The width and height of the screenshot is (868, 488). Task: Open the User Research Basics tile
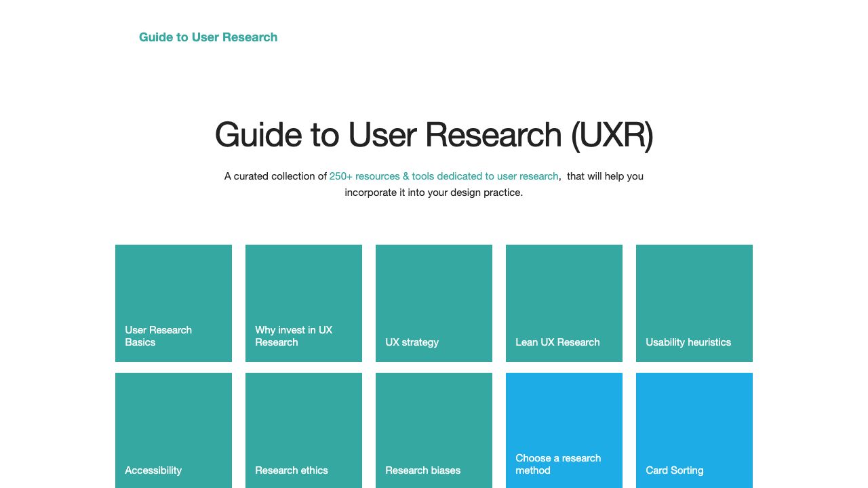click(174, 303)
